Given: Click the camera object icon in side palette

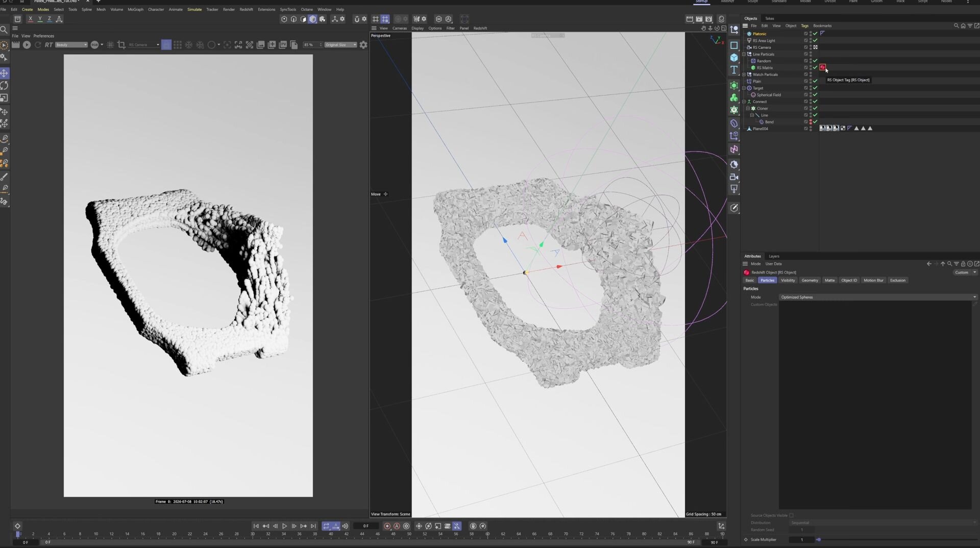Looking at the screenshot, I should [734, 177].
